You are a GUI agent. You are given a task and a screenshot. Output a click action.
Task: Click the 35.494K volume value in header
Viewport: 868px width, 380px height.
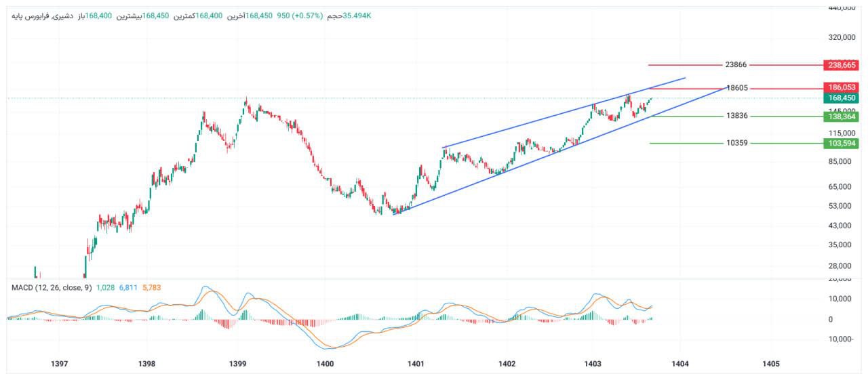click(357, 15)
